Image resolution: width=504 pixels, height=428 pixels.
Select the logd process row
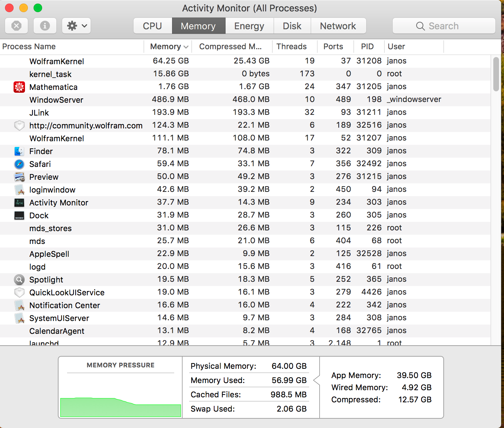[245, 266]
